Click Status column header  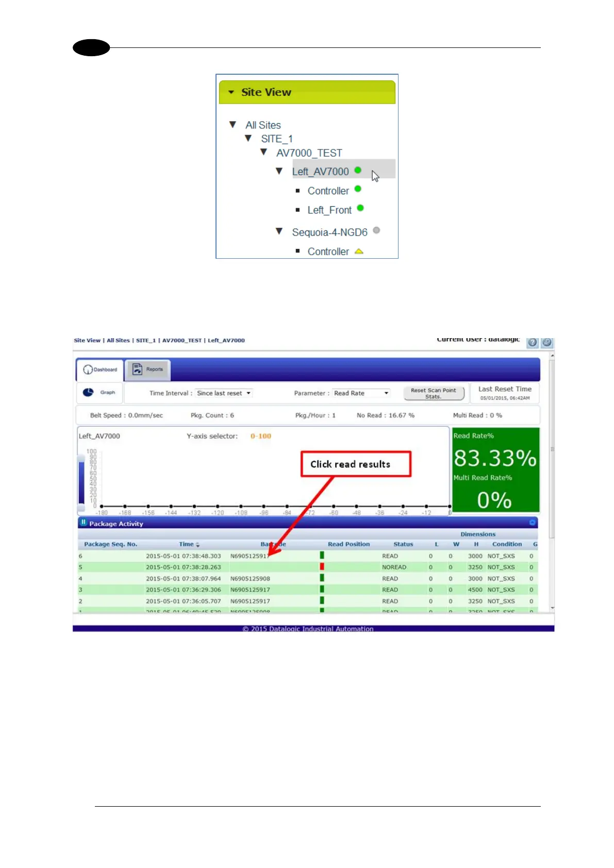pyautogui.click(x=403, y=544)
